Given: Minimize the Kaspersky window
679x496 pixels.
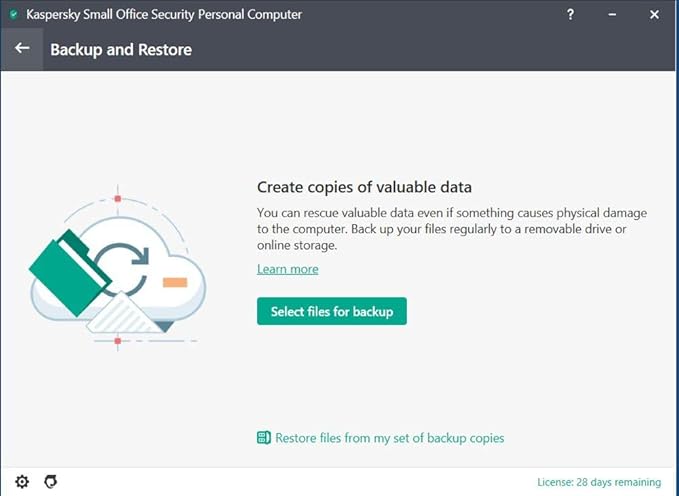Looking at the screenshot, I should [x=612, y=15].
